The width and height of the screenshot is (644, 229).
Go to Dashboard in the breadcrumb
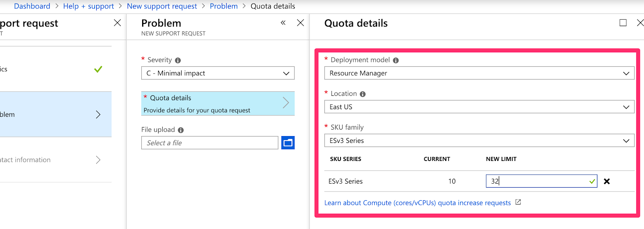coord(32,6)
